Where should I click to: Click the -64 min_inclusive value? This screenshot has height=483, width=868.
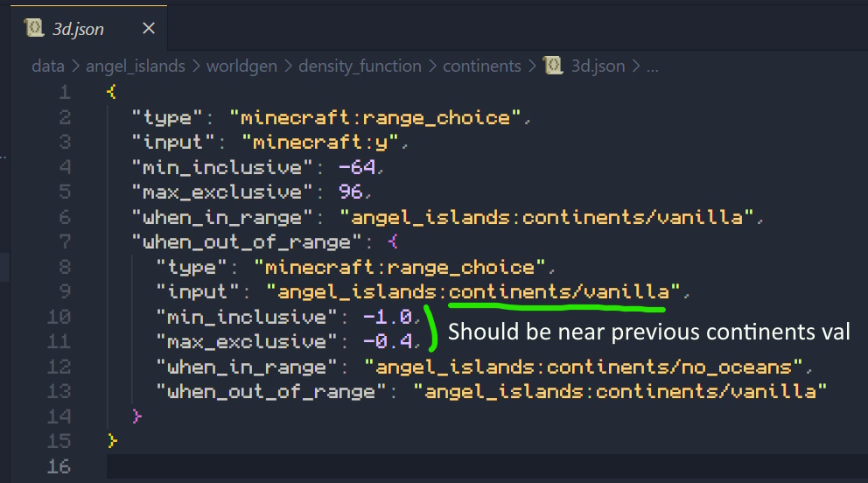click(357, 166)
